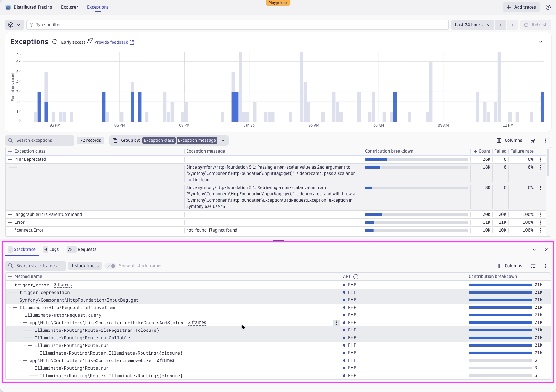
Task: Click the Type to filter field
Action: [237, 25]
